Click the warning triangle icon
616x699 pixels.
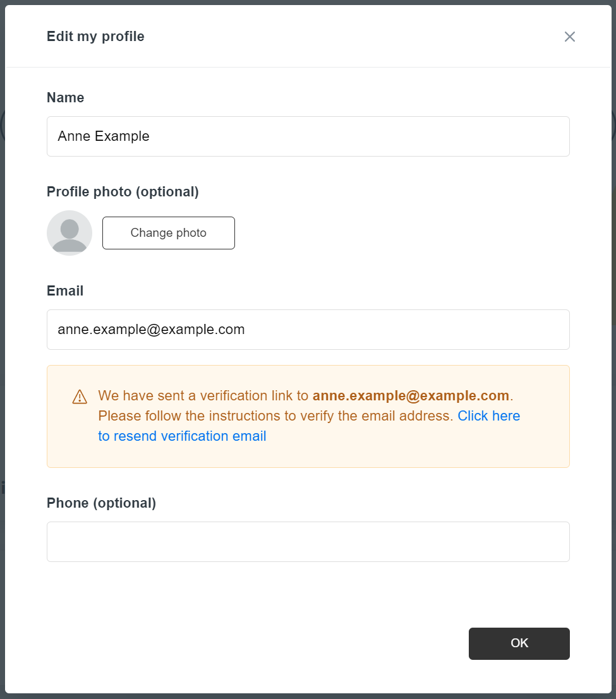point(80,397)
